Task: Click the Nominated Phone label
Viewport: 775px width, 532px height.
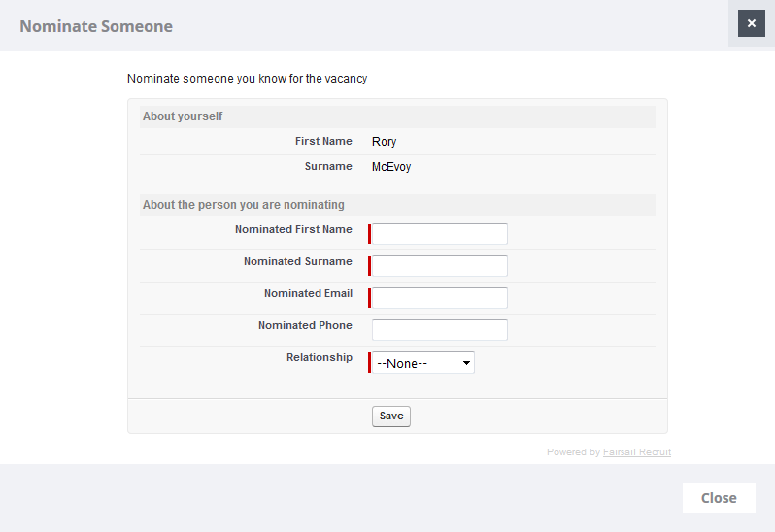Action: [x=305, y=326]
